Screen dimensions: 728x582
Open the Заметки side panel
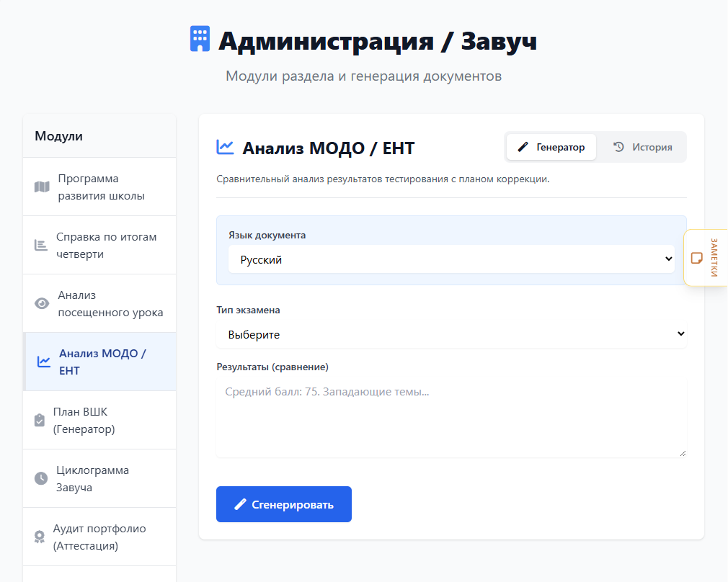[x=706, y=258]
